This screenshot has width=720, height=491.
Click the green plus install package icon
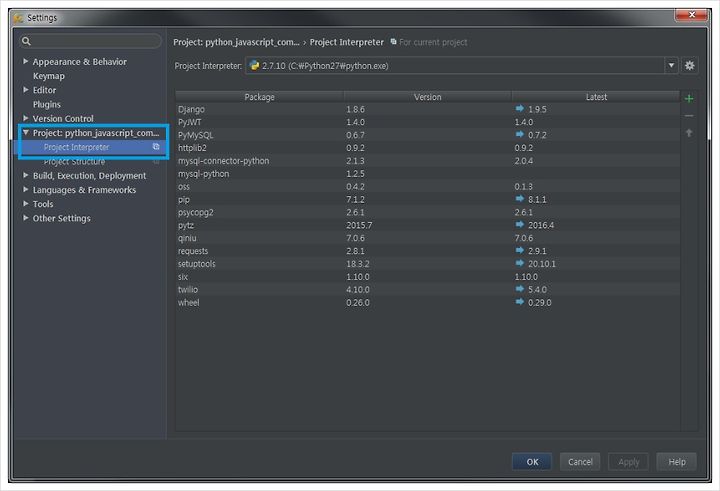689,99
